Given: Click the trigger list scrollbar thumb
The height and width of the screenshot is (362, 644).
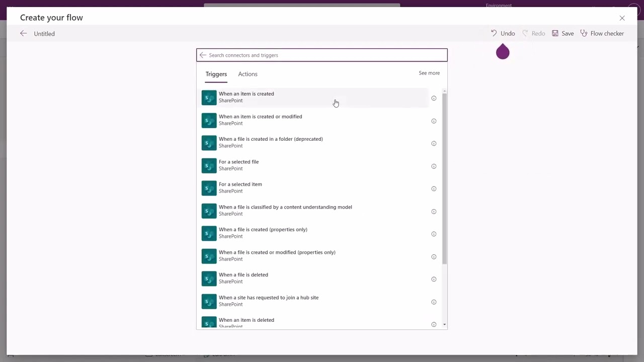Looking at the screenshot, I should [445, 178].
